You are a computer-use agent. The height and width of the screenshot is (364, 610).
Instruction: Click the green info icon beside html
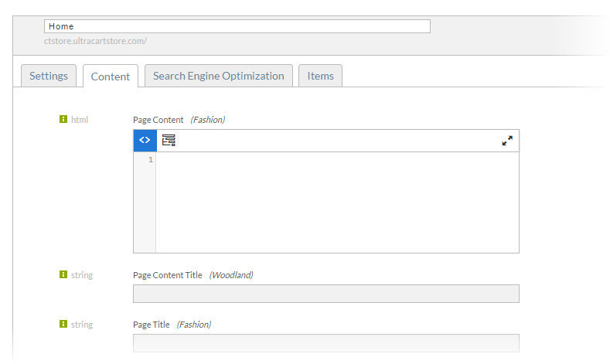click(x=63, y=119)
